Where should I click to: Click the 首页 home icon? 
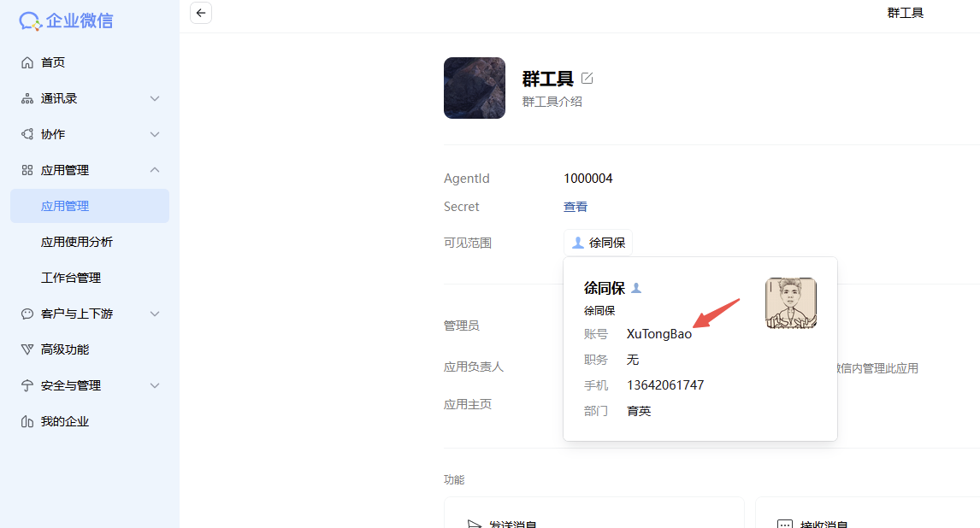[x=27, y=62]
